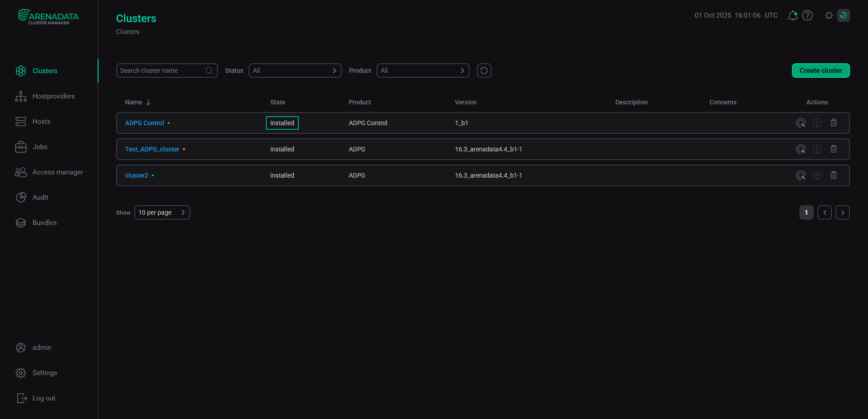This screenshot has height=419, width=868.
Task: Expand the '10 per page' selector
Action: point(162,212)
